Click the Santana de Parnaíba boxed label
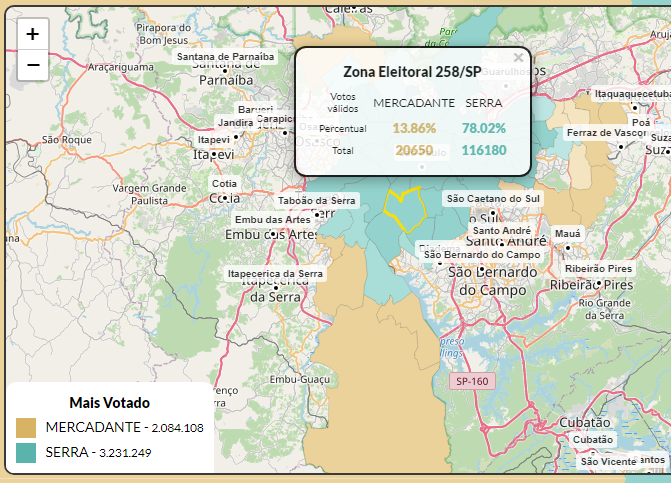 (226, 56)
